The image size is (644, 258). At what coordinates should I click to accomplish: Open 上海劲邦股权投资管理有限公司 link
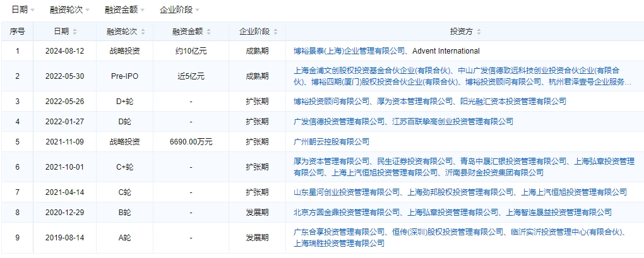click(460, 192)
